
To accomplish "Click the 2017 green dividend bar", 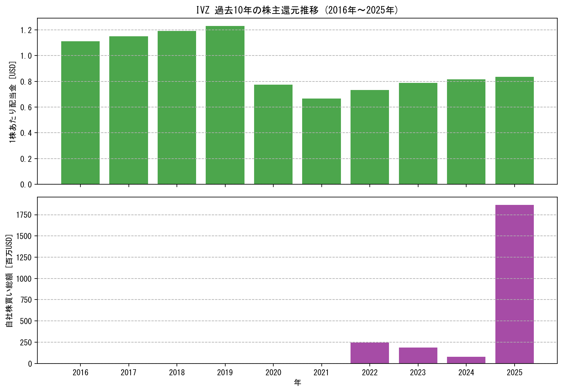I will tap(128, 110).
